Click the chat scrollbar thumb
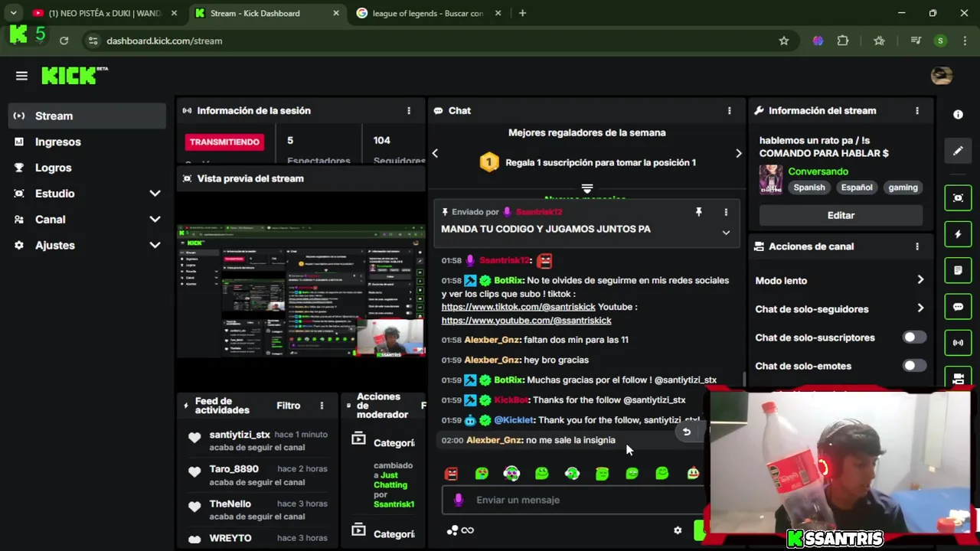This screenshot has width=980, height=551. pyautogui.click(x=744, y=380)
